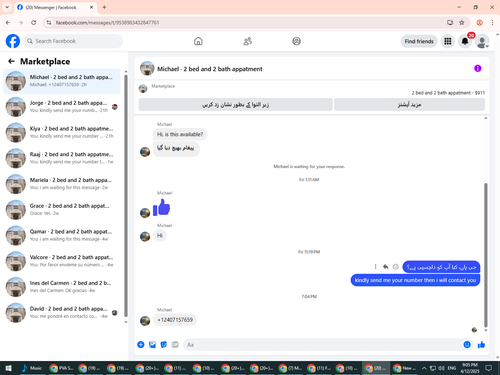Go to the Home feed icon

[198, 41]
